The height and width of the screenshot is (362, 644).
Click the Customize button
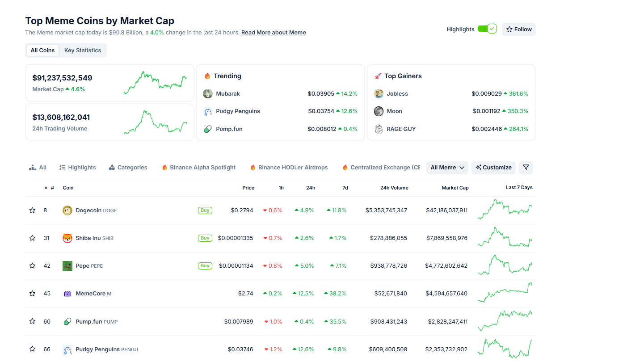tap(493, 168)
